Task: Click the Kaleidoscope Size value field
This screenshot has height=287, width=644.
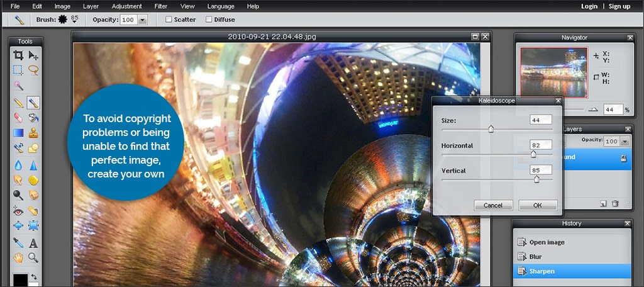Action: 540,120
